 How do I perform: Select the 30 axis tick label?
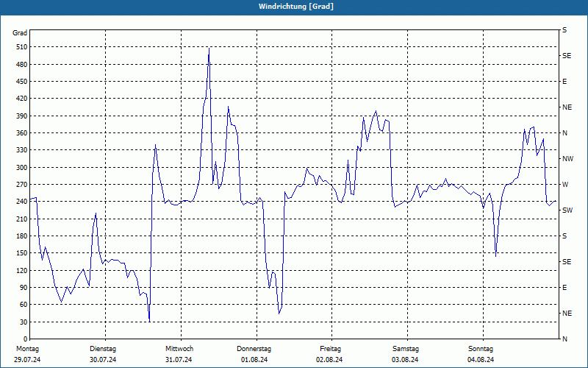24,322
